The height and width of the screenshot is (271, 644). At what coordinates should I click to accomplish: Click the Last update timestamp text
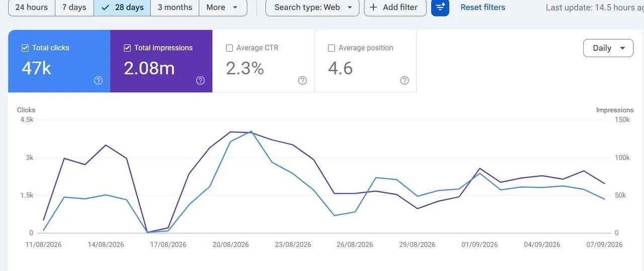pos(595,8)
